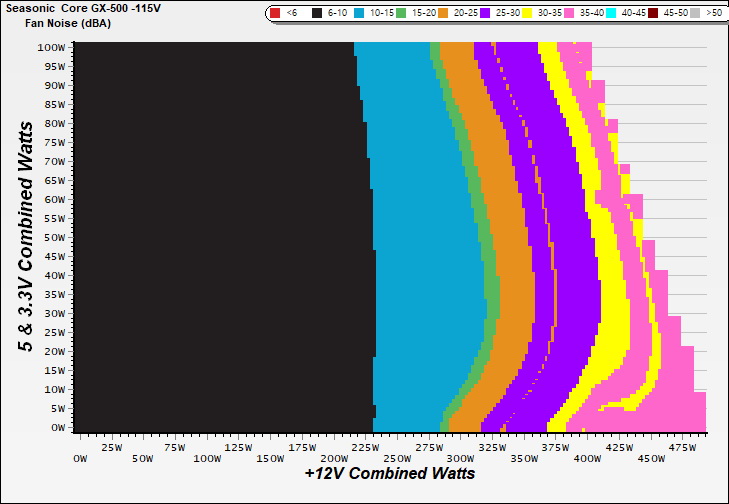Click the gray >50 legend swatch
The image size is (729, 504).
click(x=697, y=14)
